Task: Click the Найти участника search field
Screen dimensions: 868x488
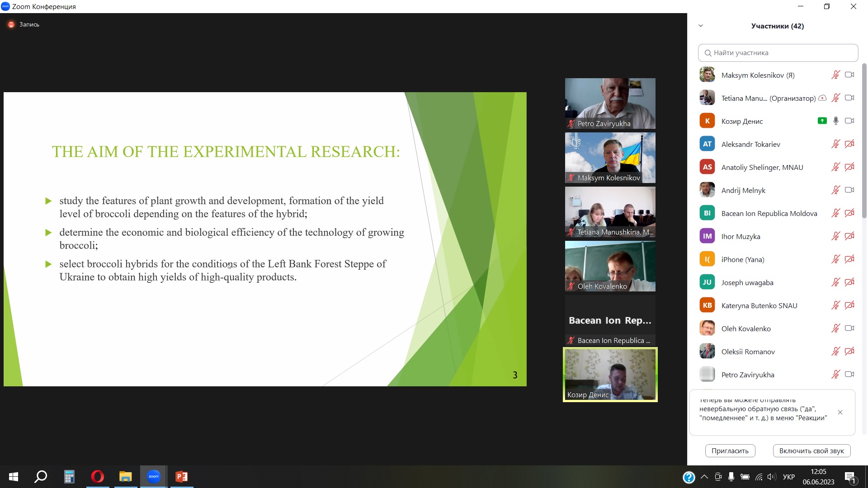Action: click(778, 53)
